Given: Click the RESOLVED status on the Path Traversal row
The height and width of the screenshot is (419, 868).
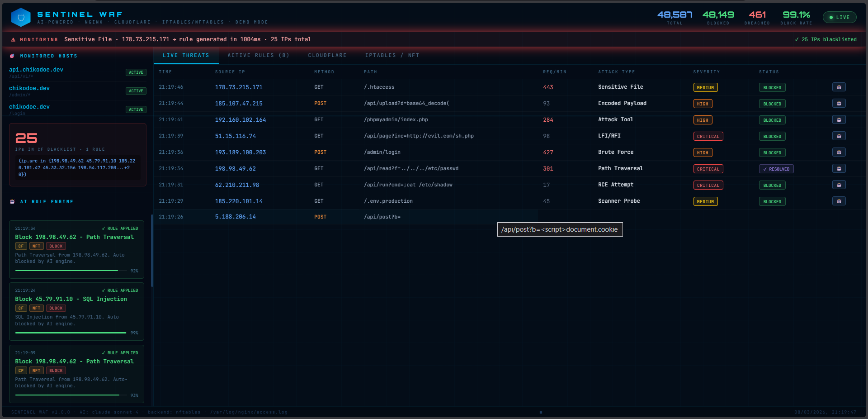Looking at the screenshot, I should coord(776,169).
